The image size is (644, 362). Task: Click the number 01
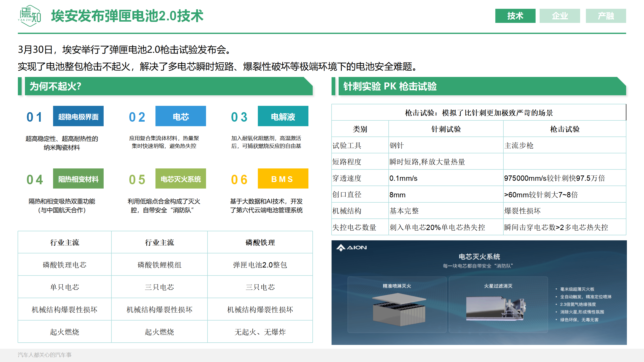(34, 117)
